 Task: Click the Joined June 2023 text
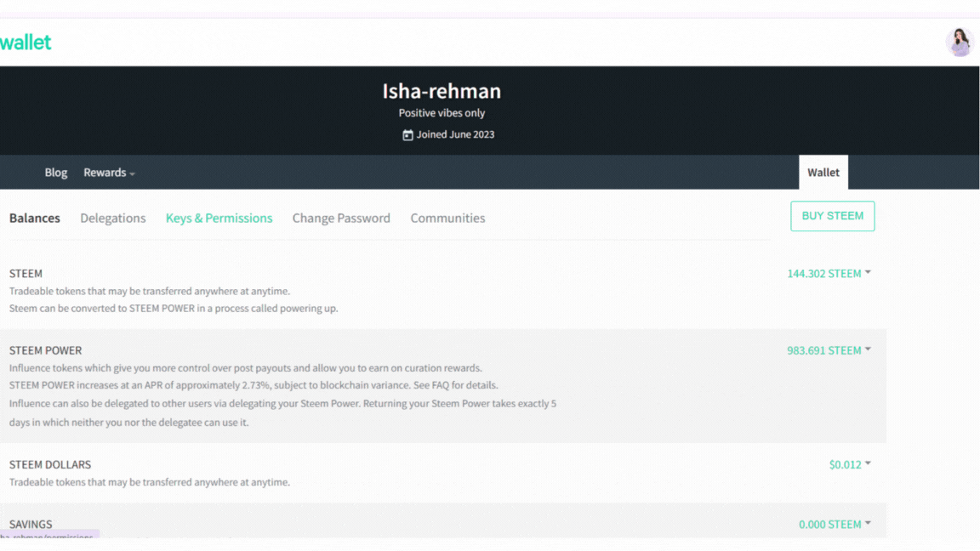(456, 134)
